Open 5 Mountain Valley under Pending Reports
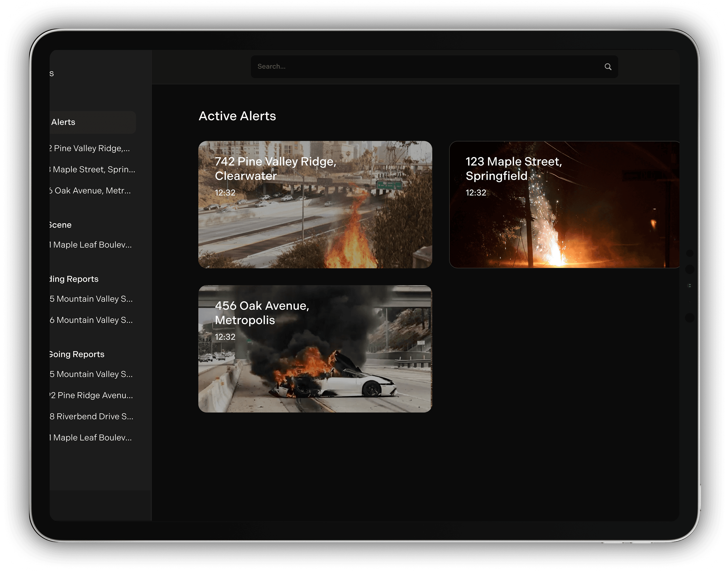The image size is (728, 571). [92, 299]
